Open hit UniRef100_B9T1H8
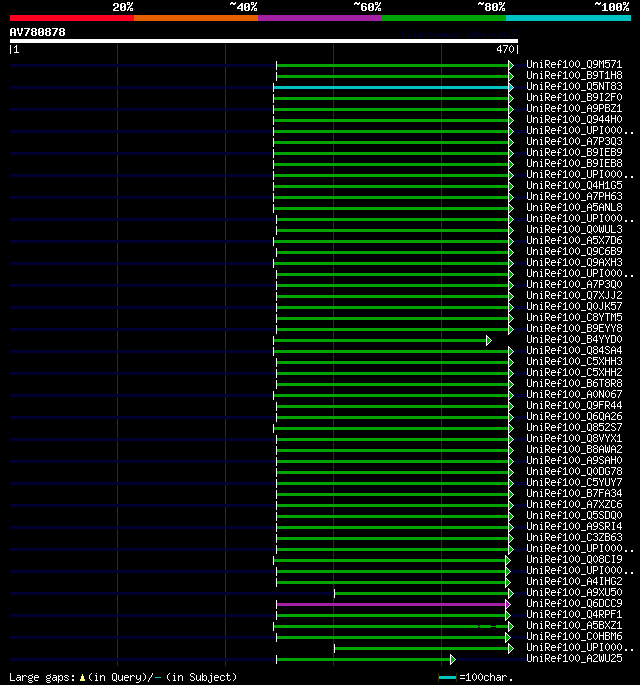The width and height of the screenshot is (640, 685). pyautogui.click(x=574, y=76)
